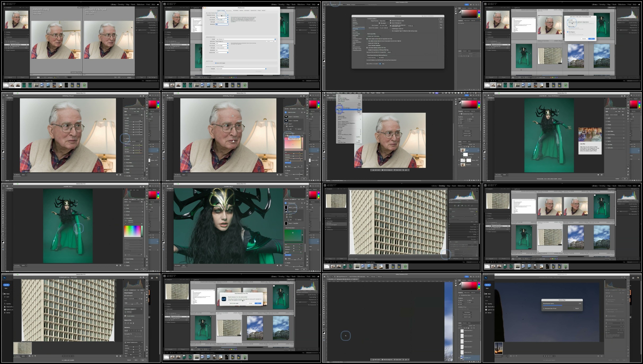Click five-star rating in dust removal Camera Raw
Image resolution: width=643 pixels, height=364 pixels.
pos(548,356)
